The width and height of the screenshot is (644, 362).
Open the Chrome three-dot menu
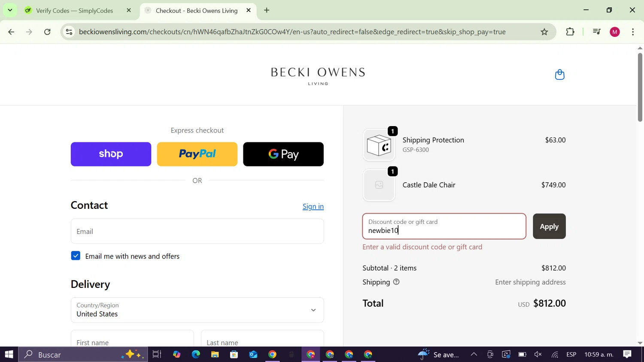[633, 32]
